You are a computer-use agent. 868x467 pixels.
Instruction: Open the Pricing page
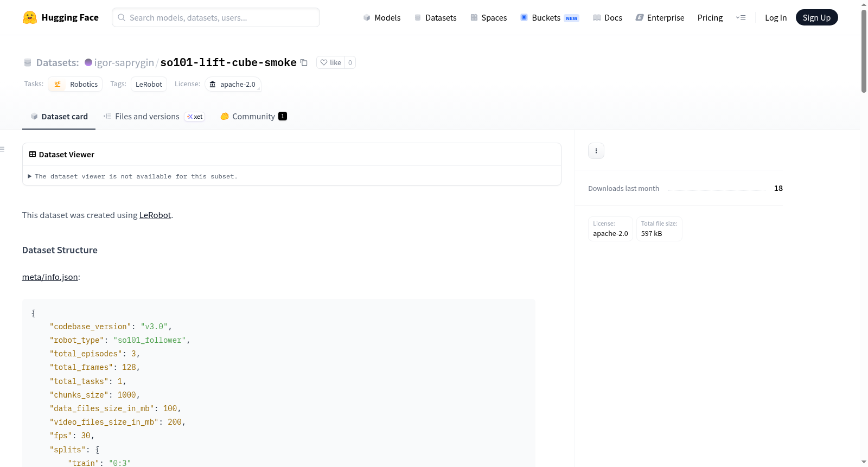pos(710,17)
